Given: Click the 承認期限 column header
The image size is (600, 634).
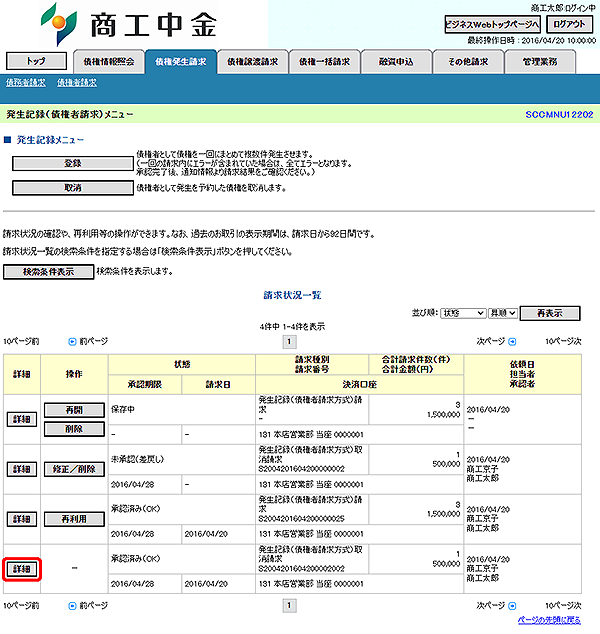Looking at the screenshot, I should (x=145, y=385).
